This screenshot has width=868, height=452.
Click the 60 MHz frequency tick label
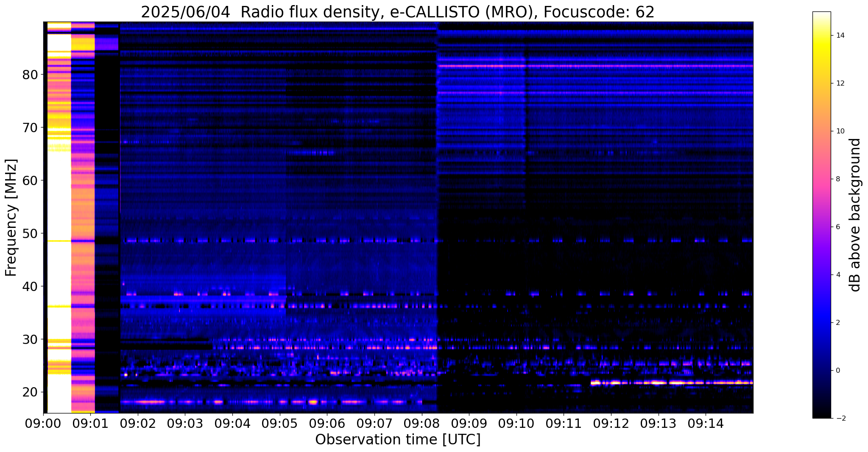pos(30,180)
